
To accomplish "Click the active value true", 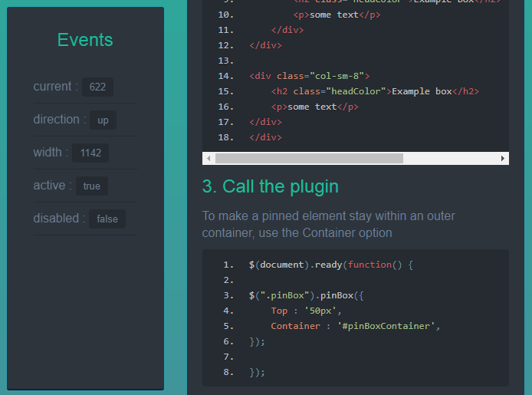I will tap(92, 186).
